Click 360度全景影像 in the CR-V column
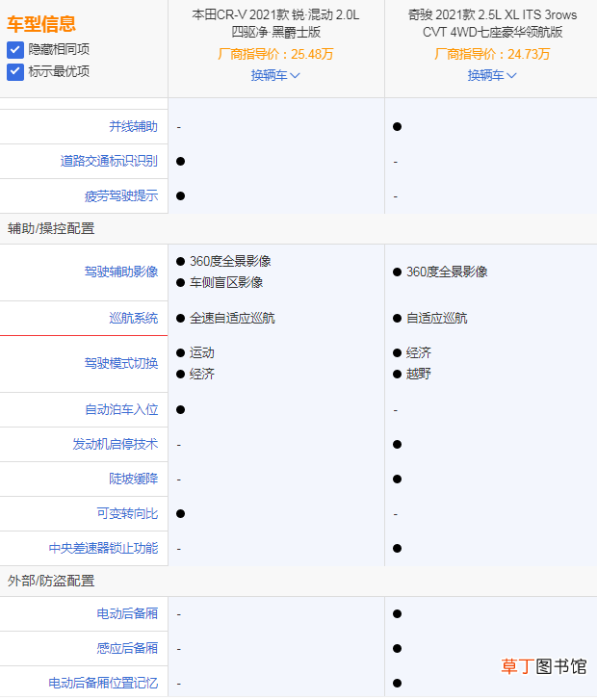 (x=230, y=261)
